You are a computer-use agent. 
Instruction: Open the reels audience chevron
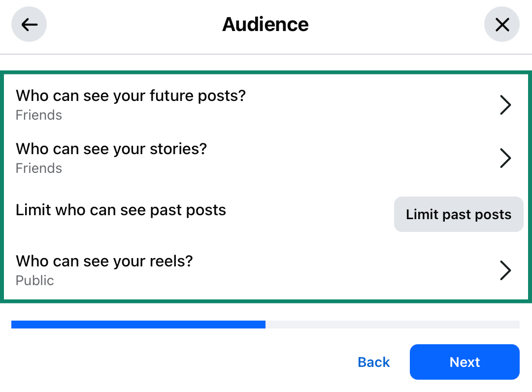tap(505, 270)
